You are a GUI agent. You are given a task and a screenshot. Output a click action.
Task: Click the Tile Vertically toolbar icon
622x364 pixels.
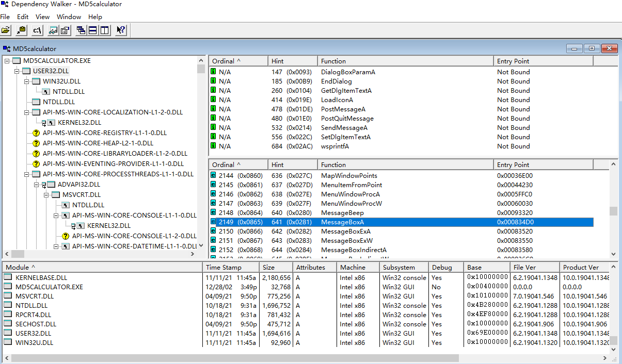(105, 30)
